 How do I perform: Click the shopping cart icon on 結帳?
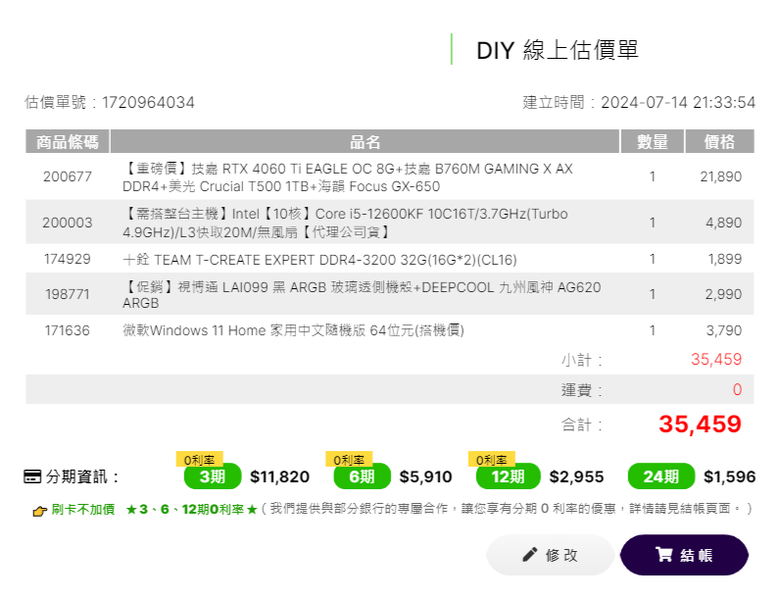tap(664, 554)
